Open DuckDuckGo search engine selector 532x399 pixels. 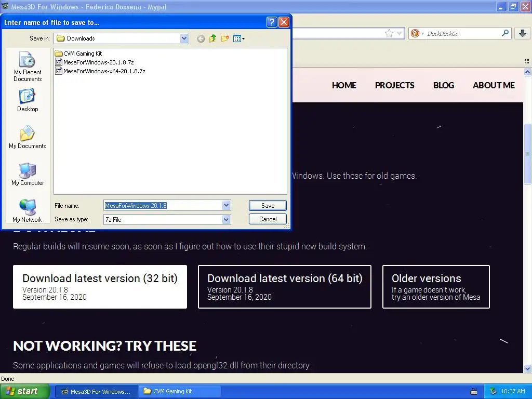point(417,33)
